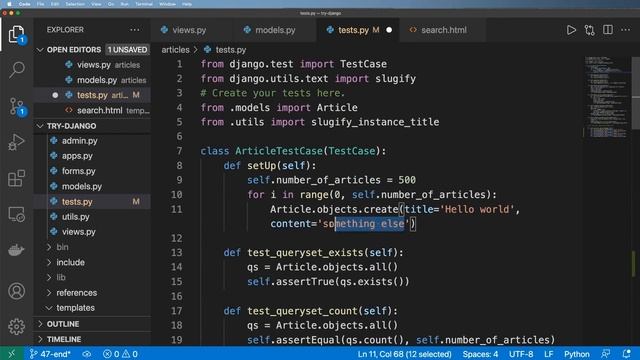
Task: Click the cloud sync icon in status bar
Action: [87, 354]
